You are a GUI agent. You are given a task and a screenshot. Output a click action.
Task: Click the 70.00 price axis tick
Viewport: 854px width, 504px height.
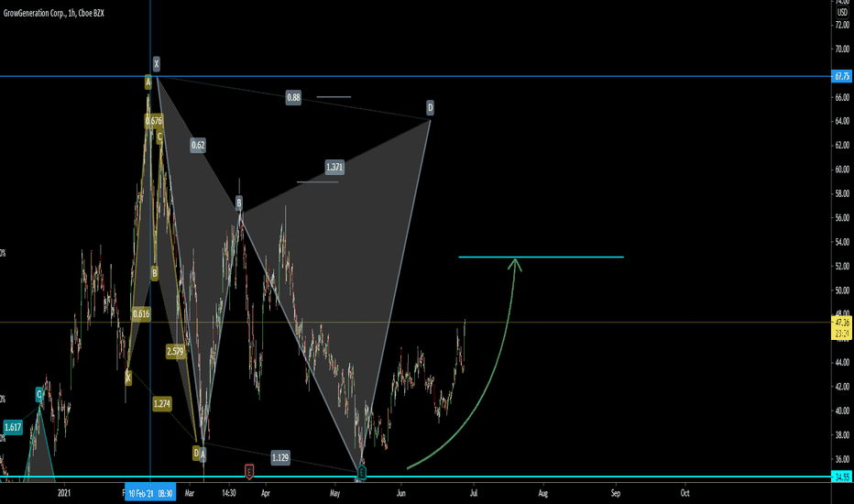tap(842, 49)
